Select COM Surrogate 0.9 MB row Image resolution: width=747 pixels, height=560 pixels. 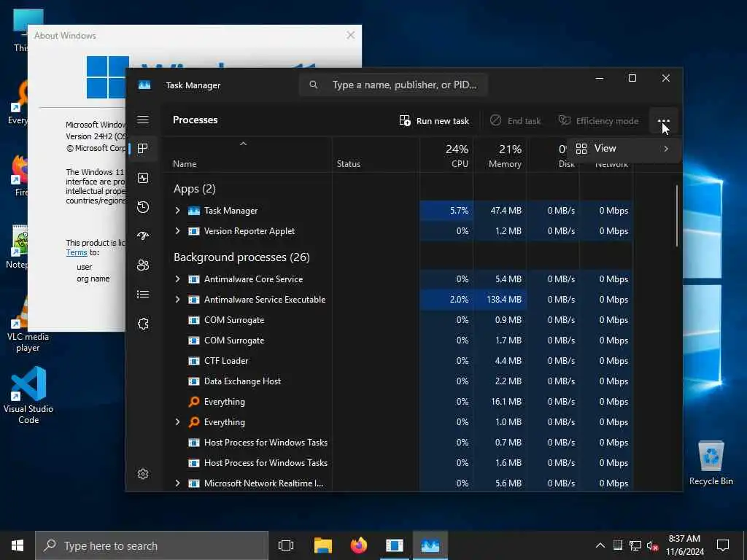(x=398, y=320)
